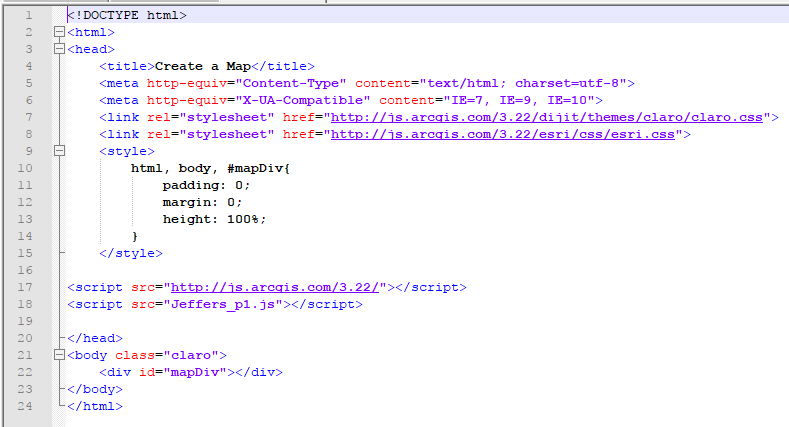
Task: Click the "IE=7, IE=9, IE=10" content value
Action: (519, 101)
